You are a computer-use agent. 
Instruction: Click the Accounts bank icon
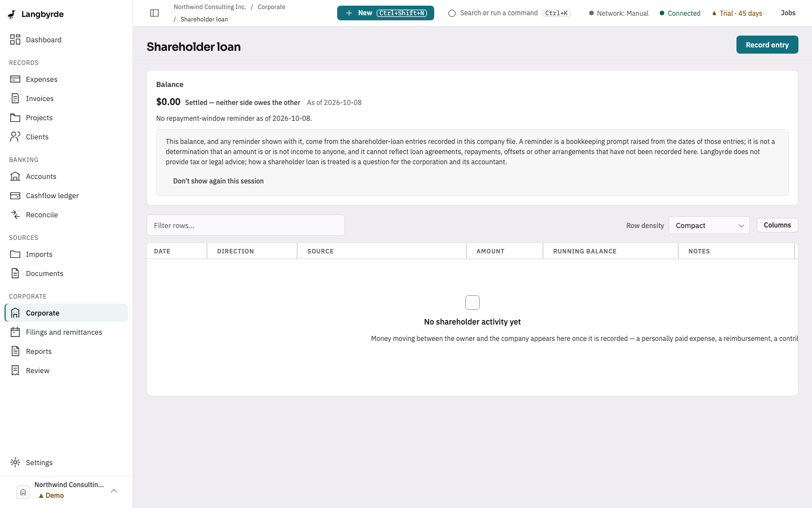click(x=15, y=176)
